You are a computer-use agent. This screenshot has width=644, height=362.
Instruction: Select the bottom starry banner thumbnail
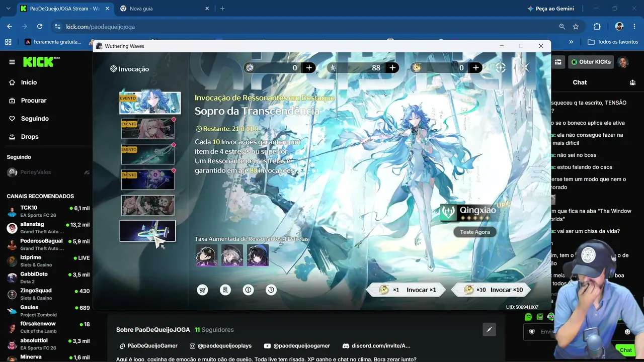[x=147, y=231]
